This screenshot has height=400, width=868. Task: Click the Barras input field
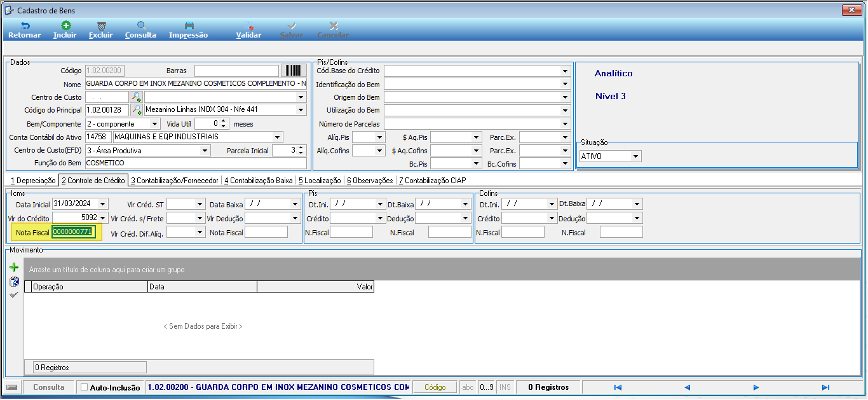coord(237,71)
